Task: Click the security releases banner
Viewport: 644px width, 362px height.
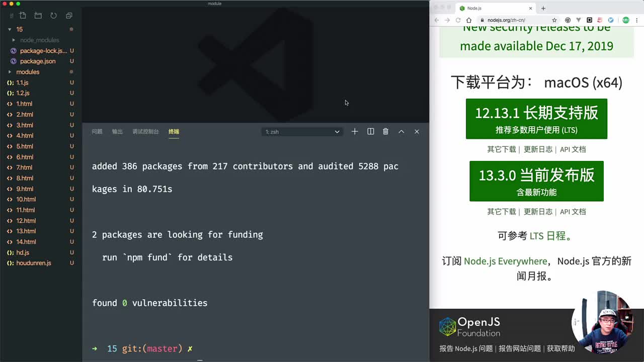Action: tap(536, 42)
